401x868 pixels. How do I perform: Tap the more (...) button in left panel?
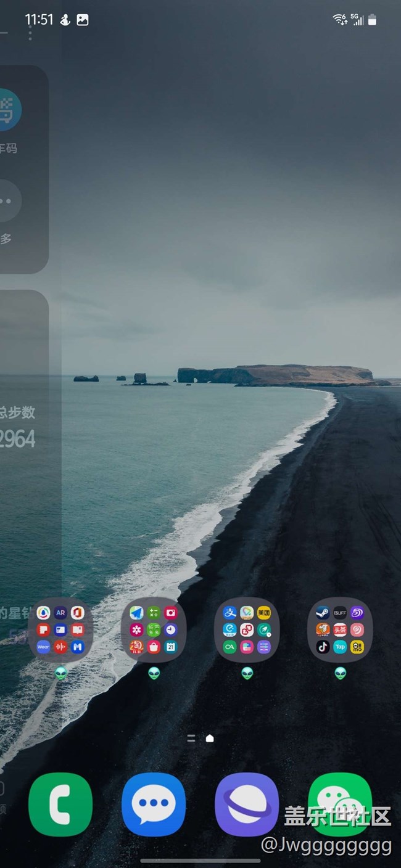(7, 201)
